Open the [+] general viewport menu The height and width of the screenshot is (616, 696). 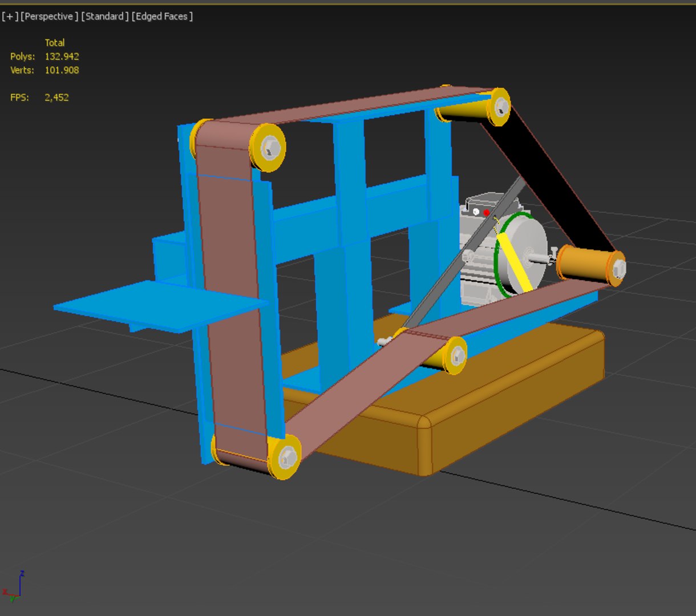coord(10,17)
